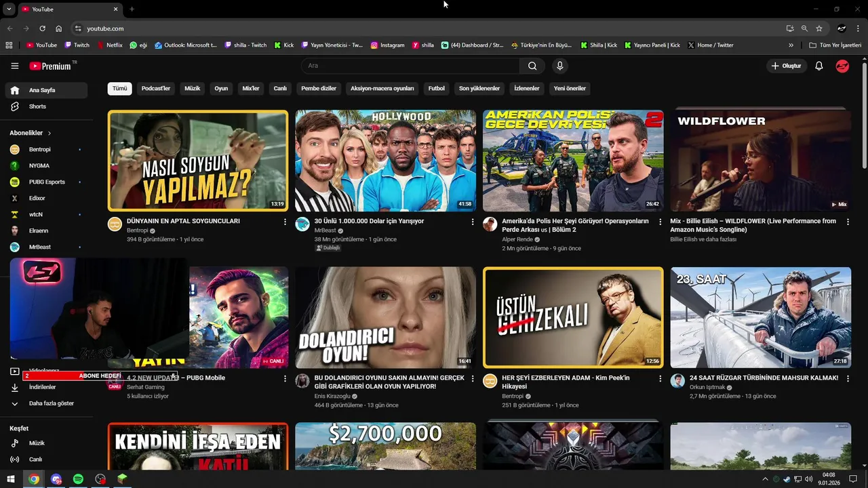This screenshot has height=488, width=868.
Task: Select the Oyun filter chip
Action: pos(221,89)
